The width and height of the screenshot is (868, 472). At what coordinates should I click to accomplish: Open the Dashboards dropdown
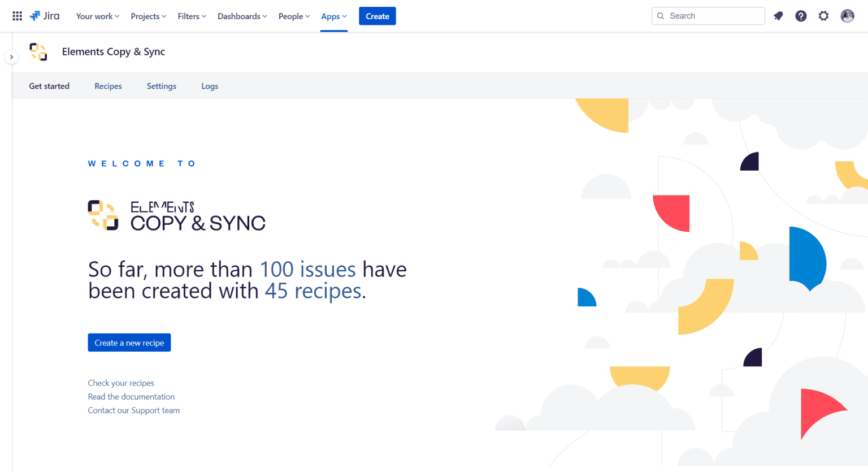(242, 16)
